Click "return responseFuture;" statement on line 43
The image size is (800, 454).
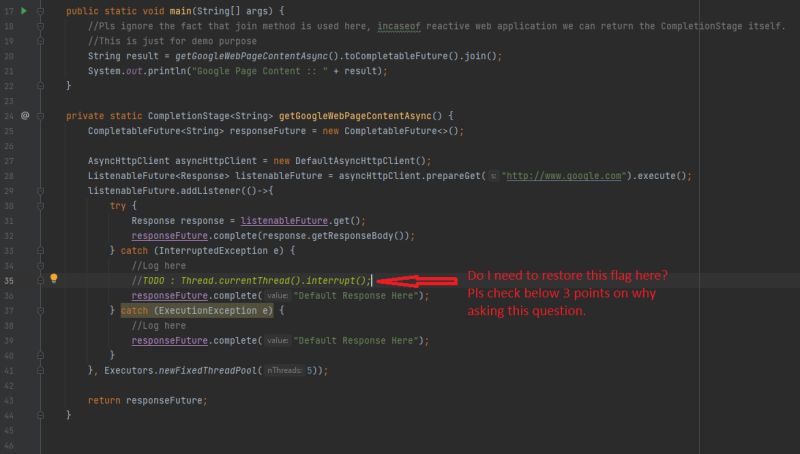[x=147, y=400]
